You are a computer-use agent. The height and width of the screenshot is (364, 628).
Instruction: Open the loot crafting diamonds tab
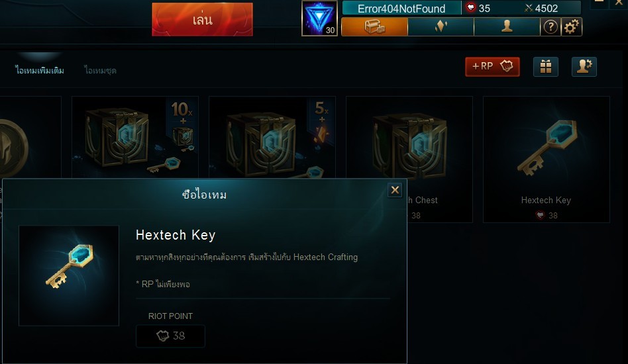(441, 26)
